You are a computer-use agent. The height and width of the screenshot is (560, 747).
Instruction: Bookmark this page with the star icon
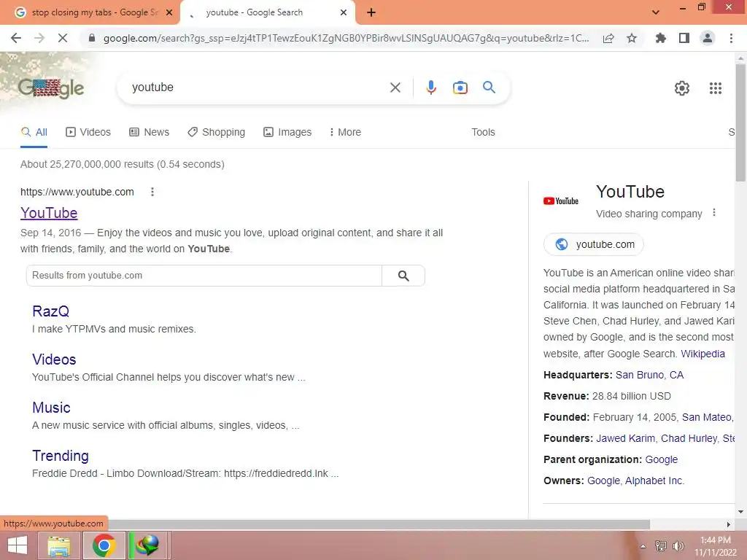click(x=632, y=38)
